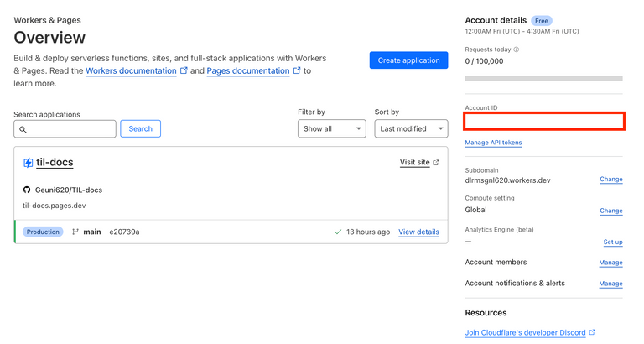The width and height of the screenshot is (644, 344).
Task: Click the git branch icon beside main
Action: click(75, 232)
